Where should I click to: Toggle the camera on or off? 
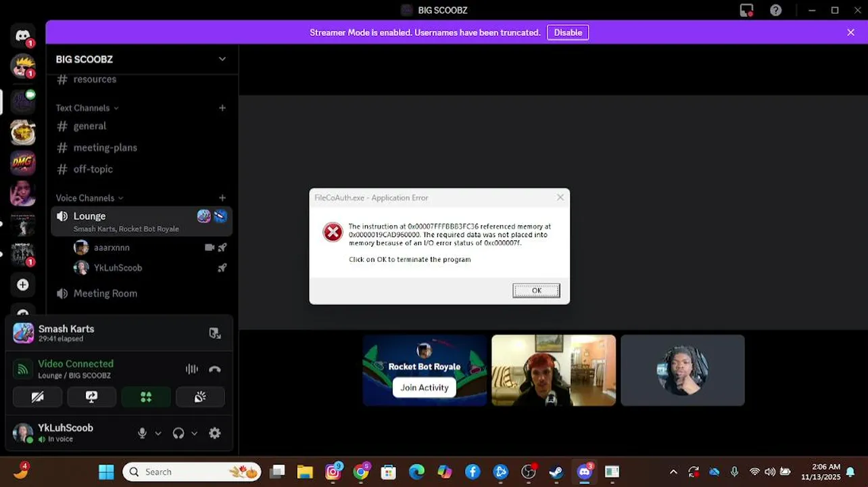tap(38, 397)
